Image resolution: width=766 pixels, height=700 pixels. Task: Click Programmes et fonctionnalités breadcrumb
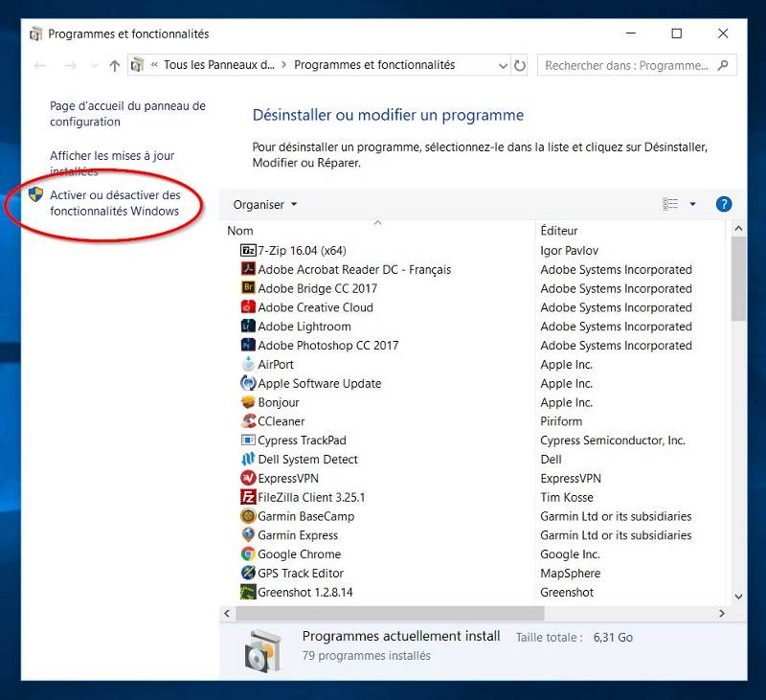[374, 65]
